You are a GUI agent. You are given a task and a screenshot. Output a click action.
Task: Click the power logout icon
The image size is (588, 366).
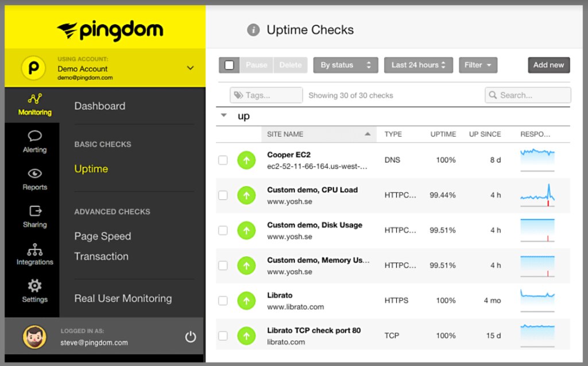click(x=191, y=337)
